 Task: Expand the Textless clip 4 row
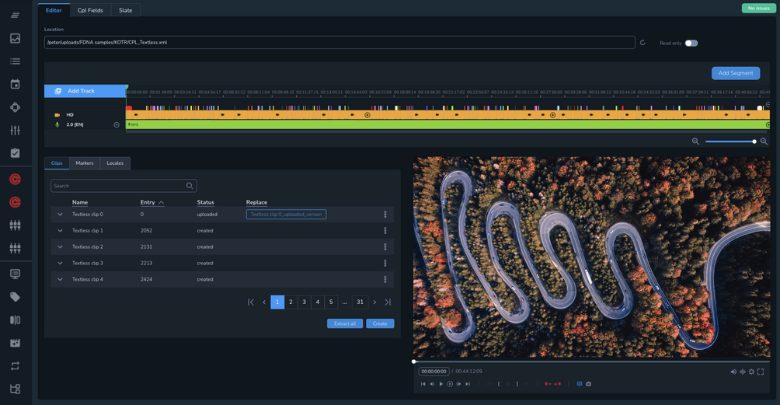click(59, 279)
